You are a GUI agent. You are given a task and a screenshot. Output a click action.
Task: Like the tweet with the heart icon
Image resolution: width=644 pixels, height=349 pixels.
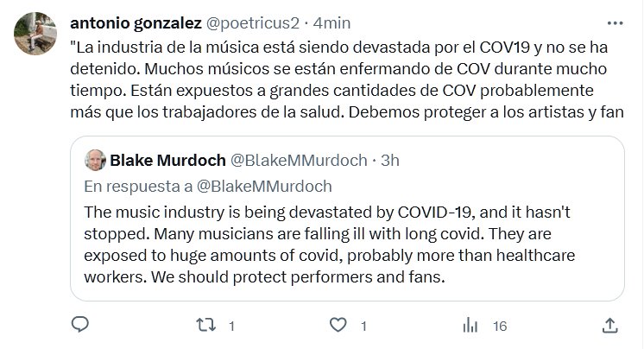click(x=338, y=326)
